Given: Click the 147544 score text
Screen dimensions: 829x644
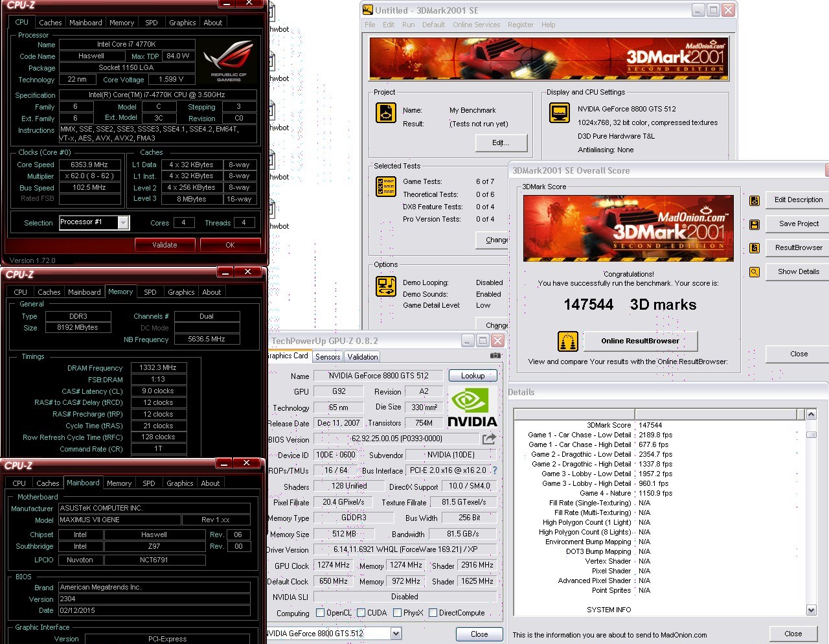Looking at the screenshot, I should click(x=589, y=305).
